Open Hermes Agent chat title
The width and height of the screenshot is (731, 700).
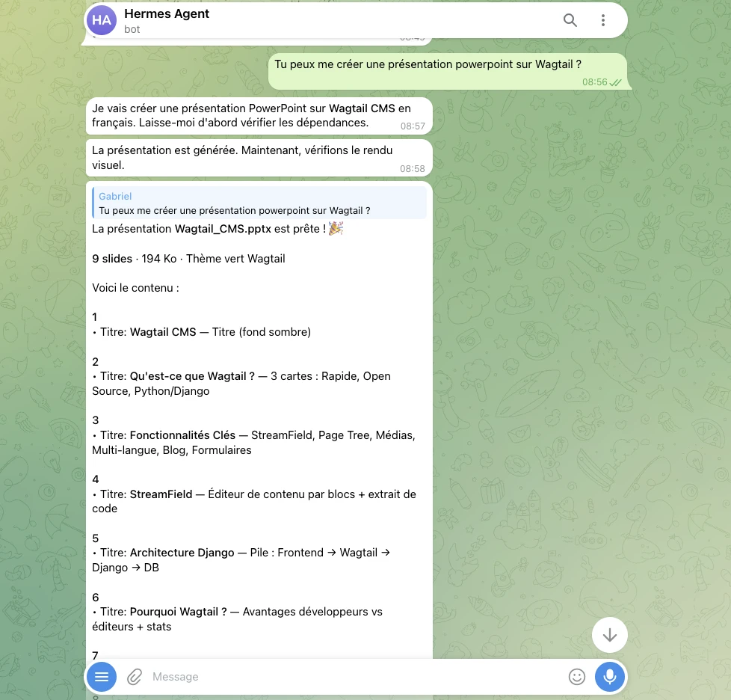(167, 14)
